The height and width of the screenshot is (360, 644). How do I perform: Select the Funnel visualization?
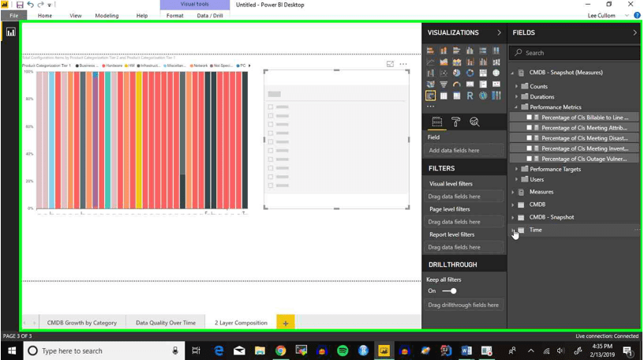(444, 84)
